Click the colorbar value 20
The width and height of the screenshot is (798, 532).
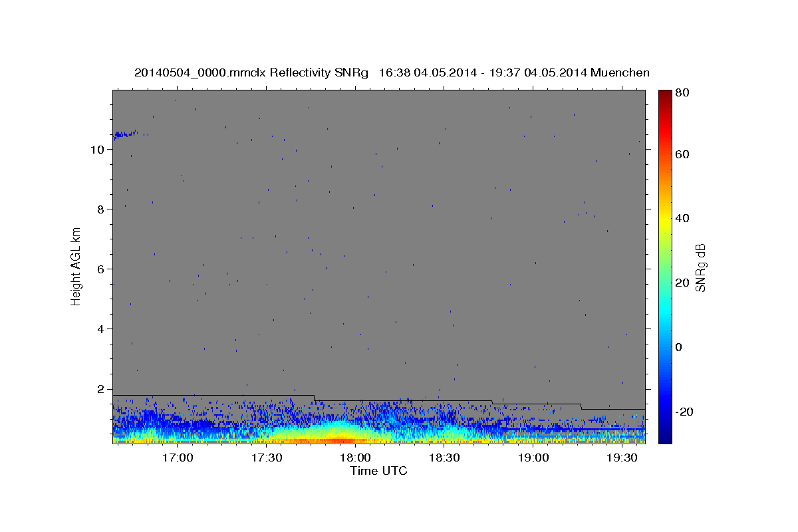click(x=682, y=283)
